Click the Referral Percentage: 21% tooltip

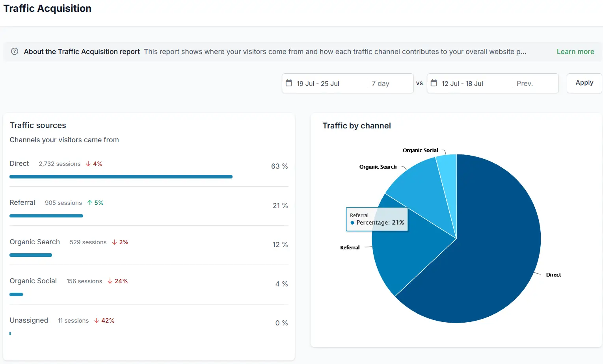tap(377, 219)
